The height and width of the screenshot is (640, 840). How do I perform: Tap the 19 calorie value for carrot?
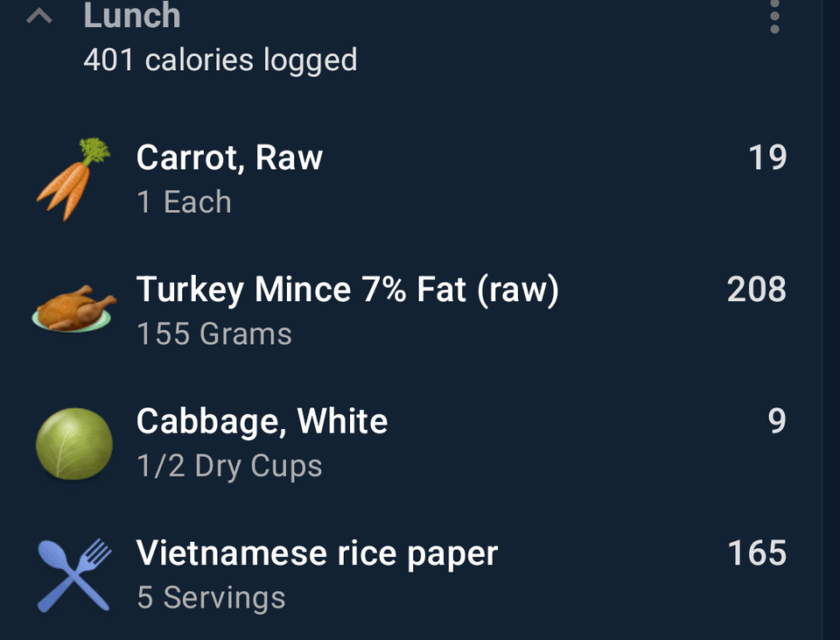767,158
